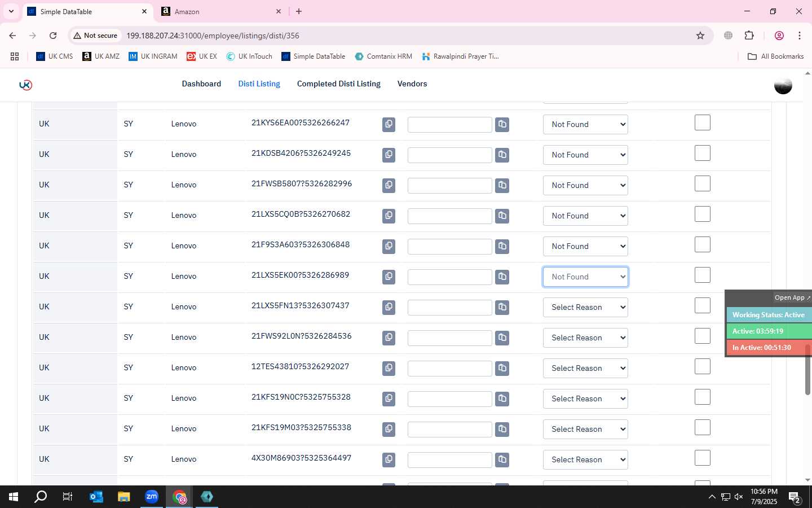Viewport: 812px width, 508px height.
Task: Open Select Reason dropdown for 21LXS5FN13 row
Action: pos(585,307)
